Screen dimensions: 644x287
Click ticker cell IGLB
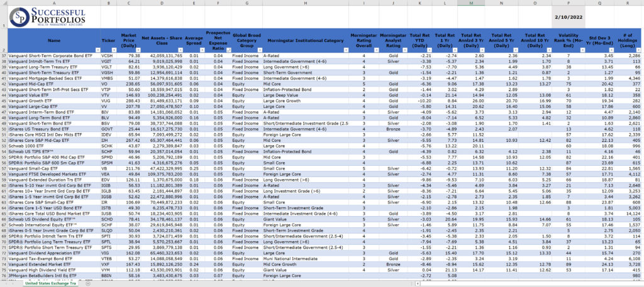(109, 191)
